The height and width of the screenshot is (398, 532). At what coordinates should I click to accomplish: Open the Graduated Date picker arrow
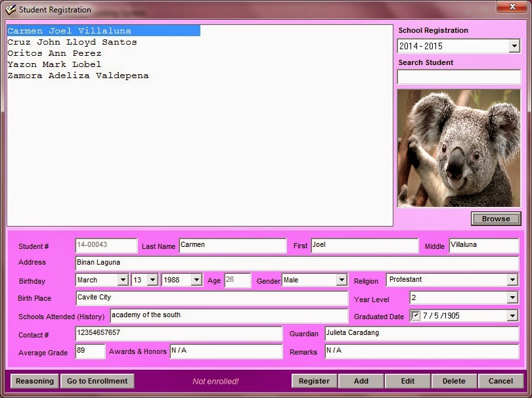(x=512, y=315)
